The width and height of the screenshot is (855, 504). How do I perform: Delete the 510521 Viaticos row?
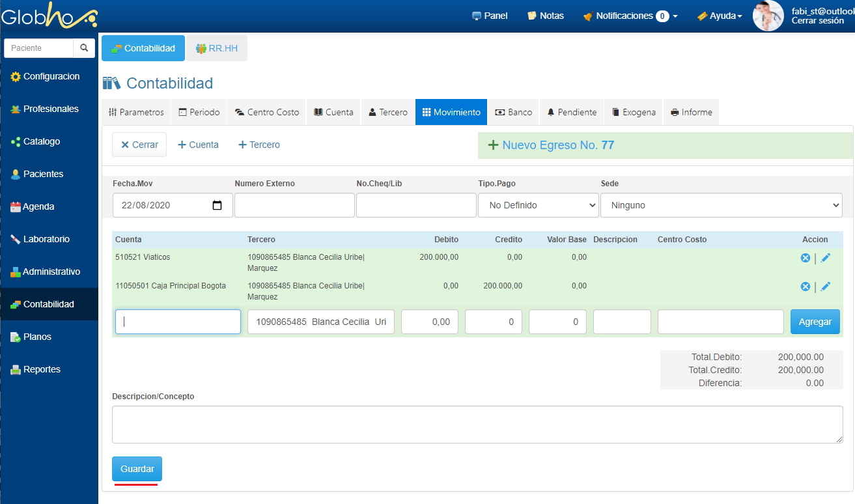point(806,258)
